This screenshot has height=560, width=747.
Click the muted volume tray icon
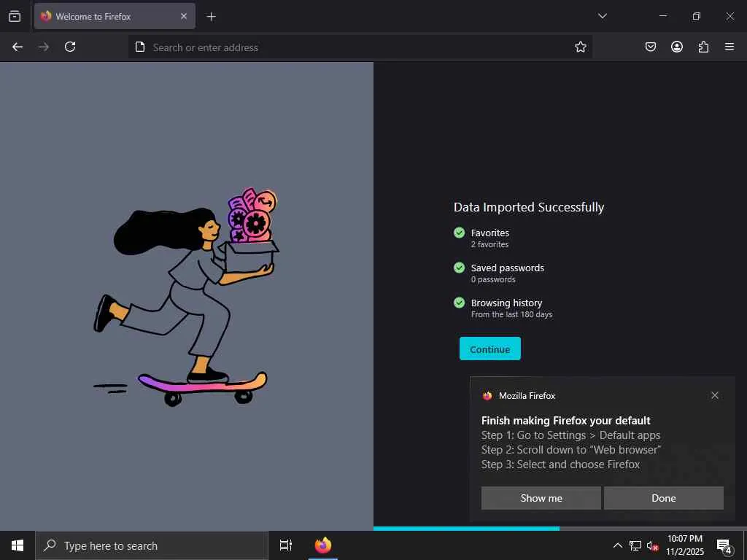pyautogui.click(x=652, y=546)
